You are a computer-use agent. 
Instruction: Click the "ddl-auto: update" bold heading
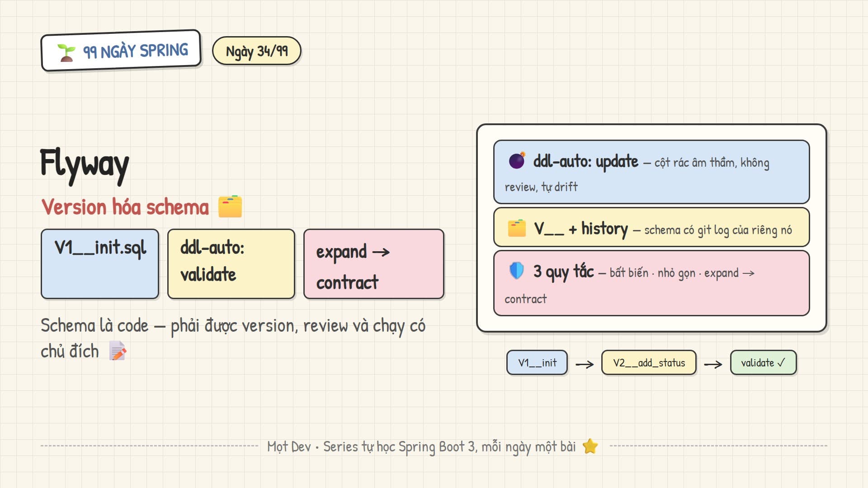pos(586,161)
